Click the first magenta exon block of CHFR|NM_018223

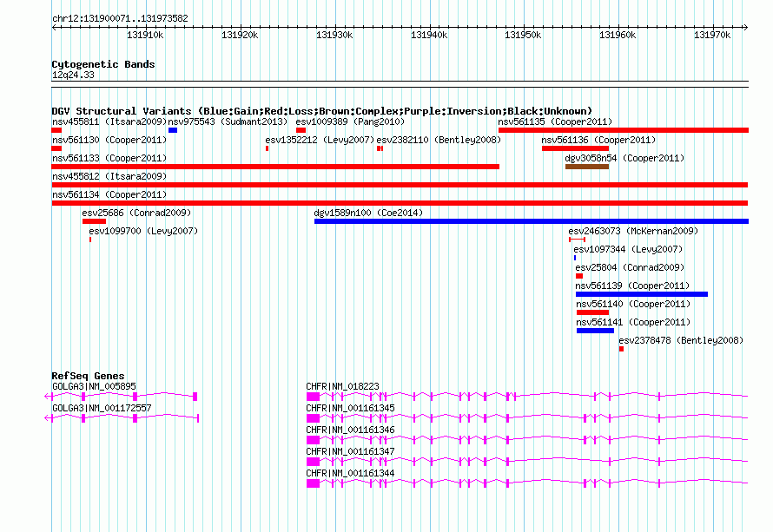coord(313,397)
